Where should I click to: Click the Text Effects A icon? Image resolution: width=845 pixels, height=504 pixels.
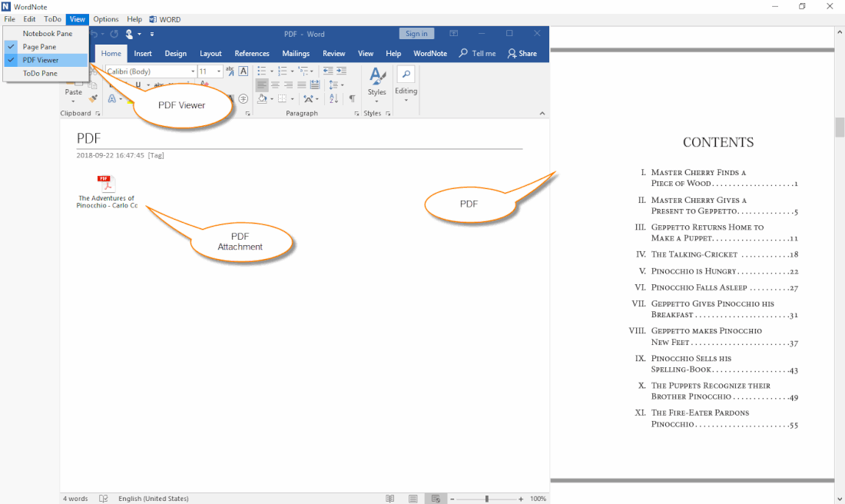point(112,98)
